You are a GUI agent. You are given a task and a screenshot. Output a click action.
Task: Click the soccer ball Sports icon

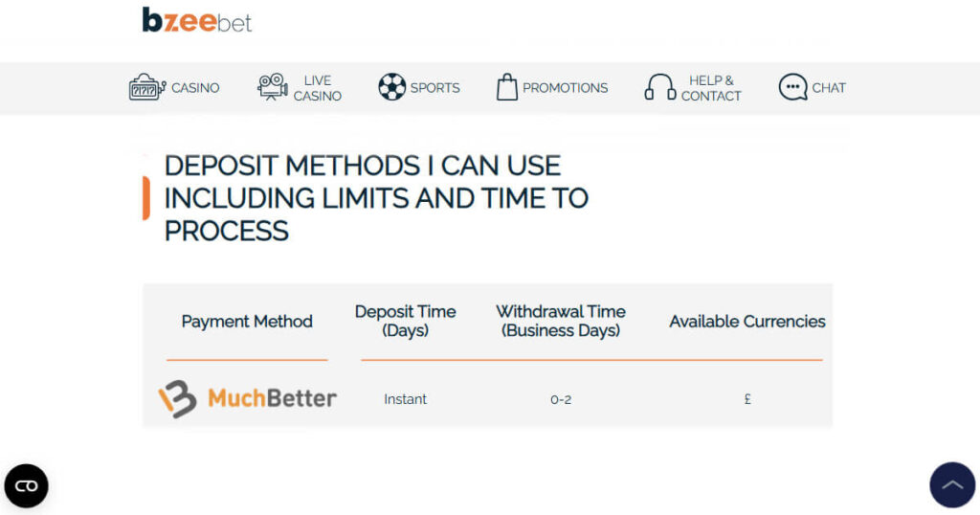pos(391,87)
